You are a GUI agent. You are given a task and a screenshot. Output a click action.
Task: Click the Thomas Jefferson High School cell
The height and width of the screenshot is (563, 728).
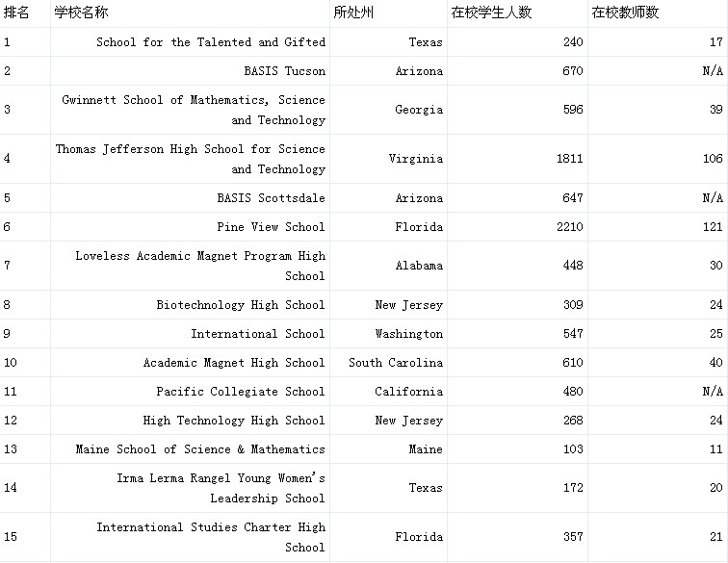point(191,159)
